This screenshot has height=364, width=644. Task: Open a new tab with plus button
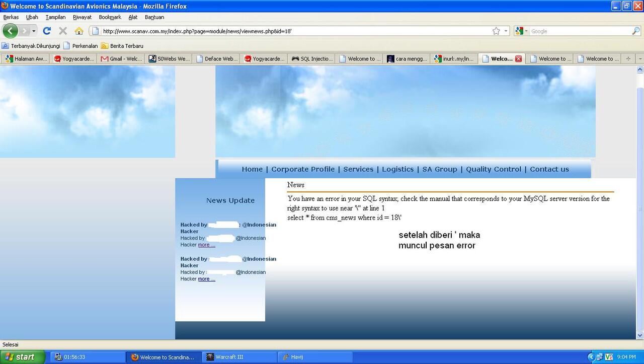coord(628,59)
